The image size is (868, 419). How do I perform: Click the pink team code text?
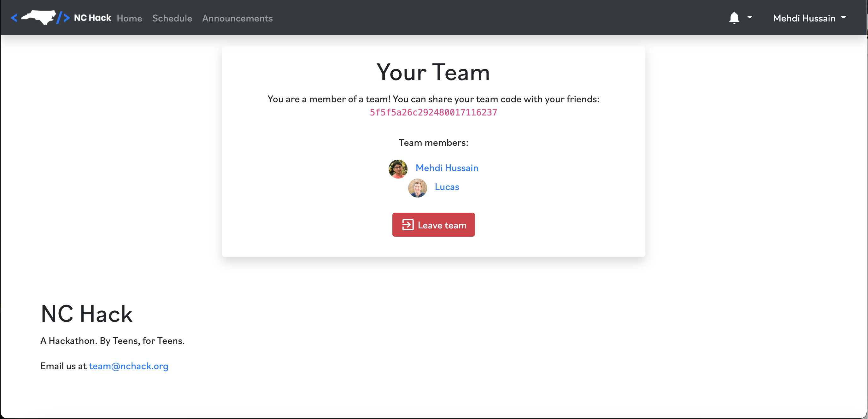click(x=433, y=113)
